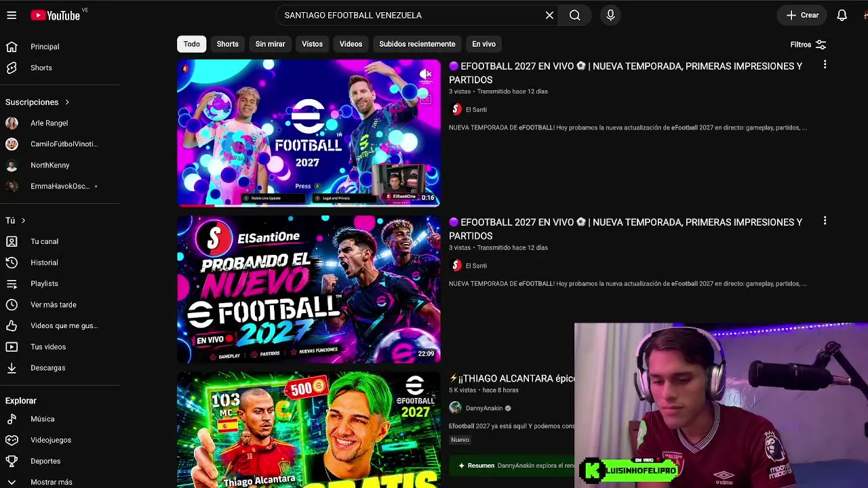Open the Filtros search filters
This screenshot has height=488, width=868.
click(808, 45)
